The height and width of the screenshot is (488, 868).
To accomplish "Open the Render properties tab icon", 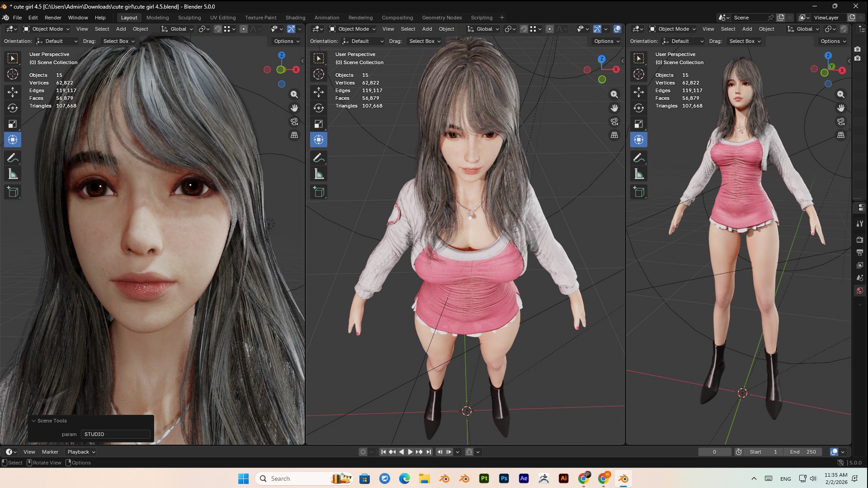I will pos(860,239).
